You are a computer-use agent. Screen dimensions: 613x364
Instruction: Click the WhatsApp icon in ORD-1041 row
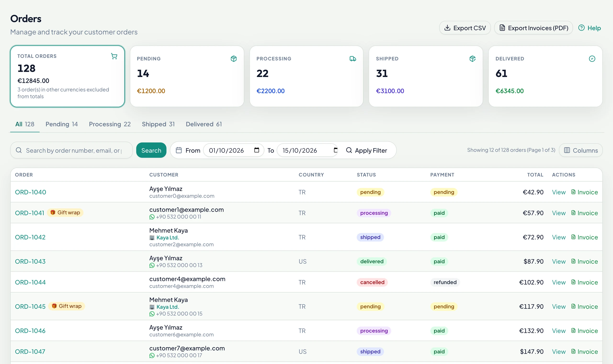point(152,217)
